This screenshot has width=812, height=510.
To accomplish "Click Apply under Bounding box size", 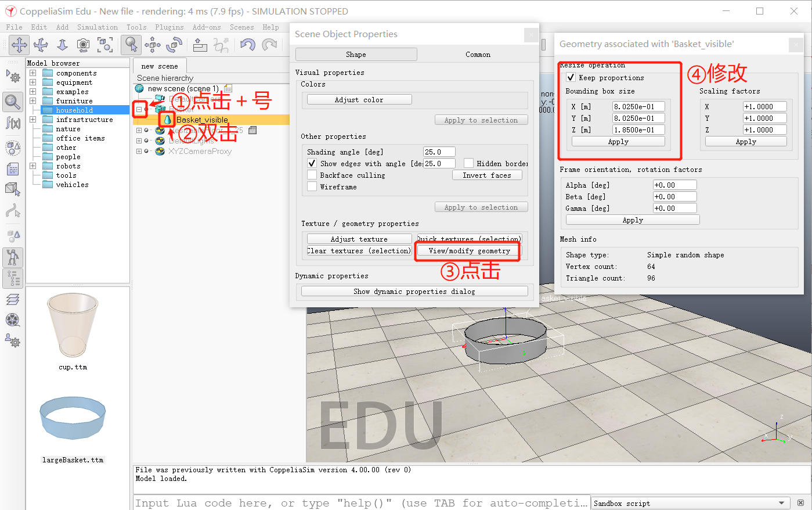I will point(618,141).
